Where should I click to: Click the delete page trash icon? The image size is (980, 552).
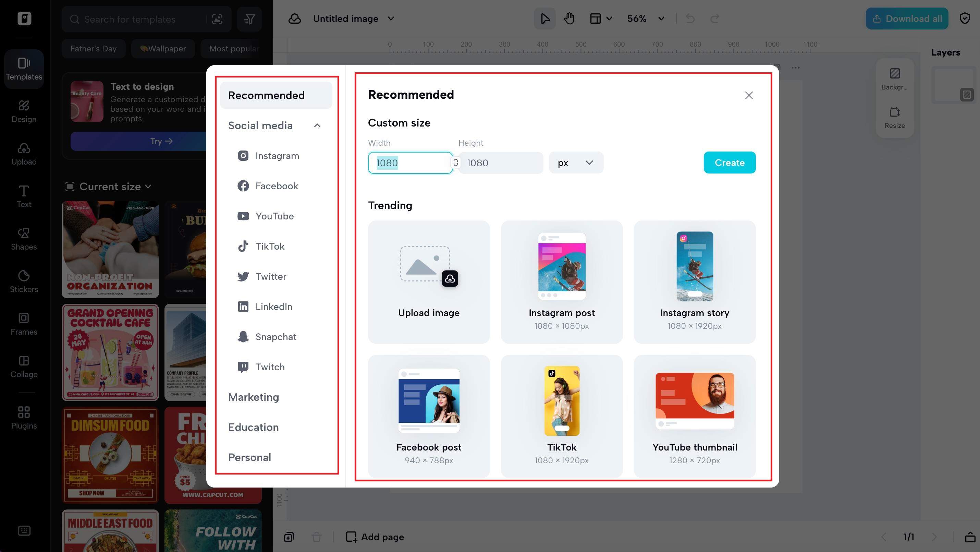click(316, 537)
